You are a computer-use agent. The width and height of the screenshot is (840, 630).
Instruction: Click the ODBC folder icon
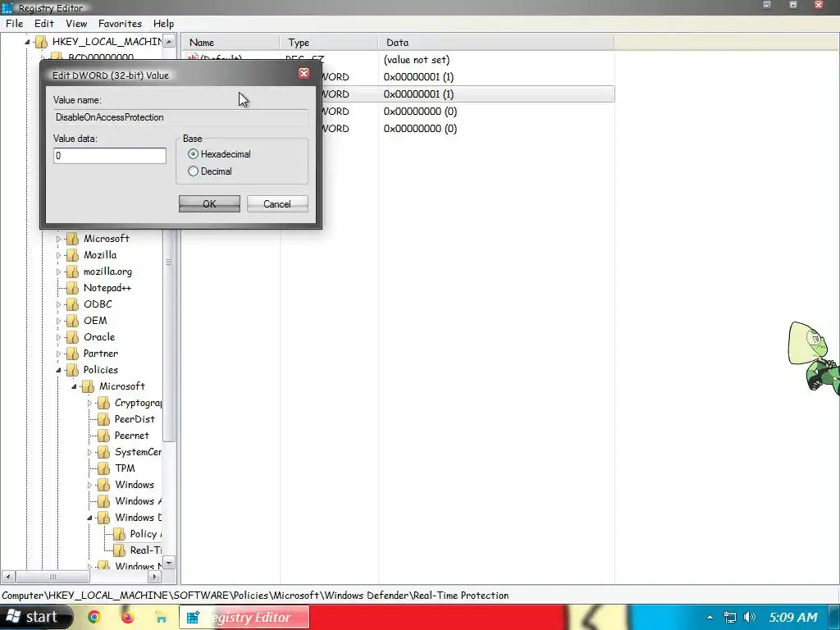[x=72, y=305]
